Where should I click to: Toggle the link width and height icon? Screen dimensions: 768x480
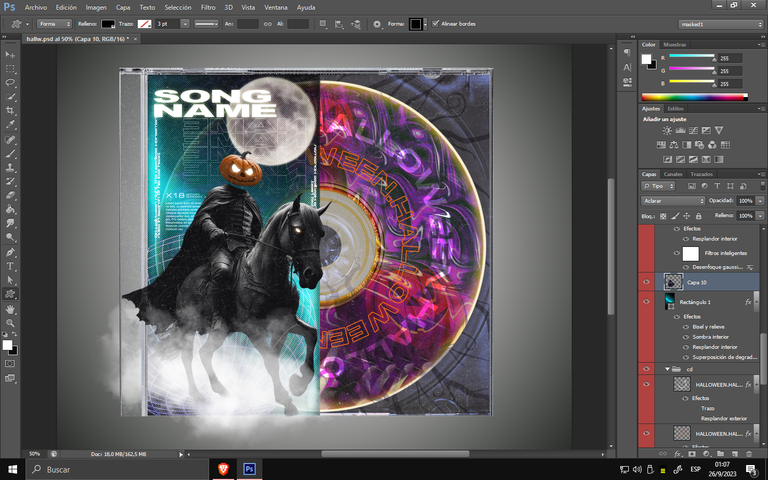(x=267, y=24)
